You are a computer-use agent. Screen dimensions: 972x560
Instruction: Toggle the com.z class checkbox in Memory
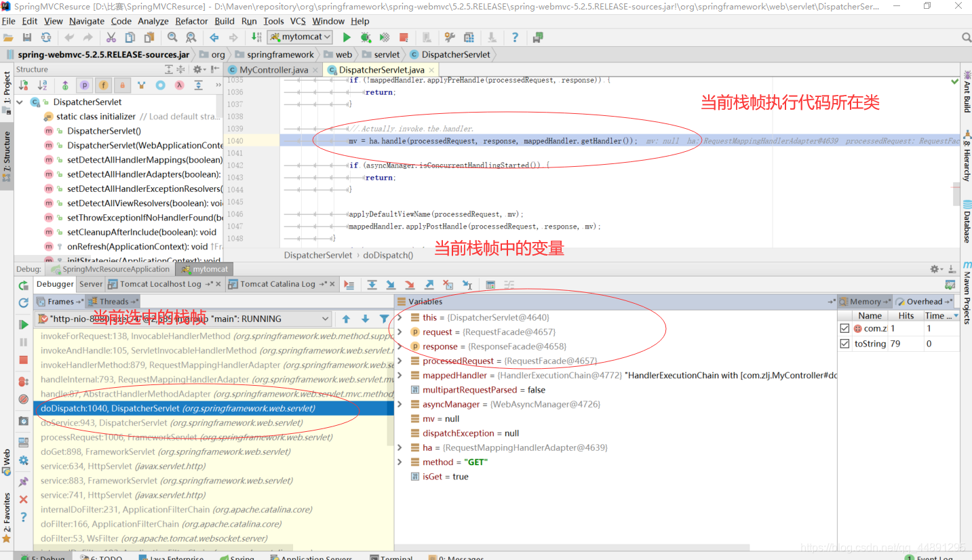(844, 328)
